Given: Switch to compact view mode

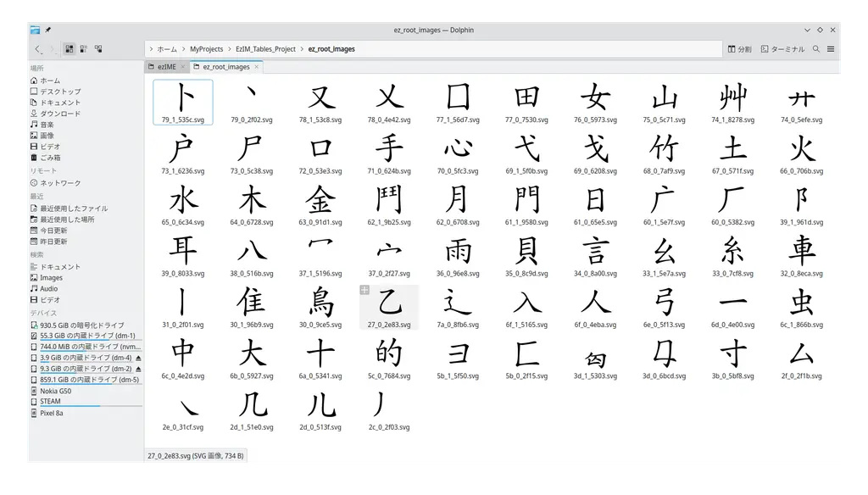Looking at the screenshot, I should point(83,49).
